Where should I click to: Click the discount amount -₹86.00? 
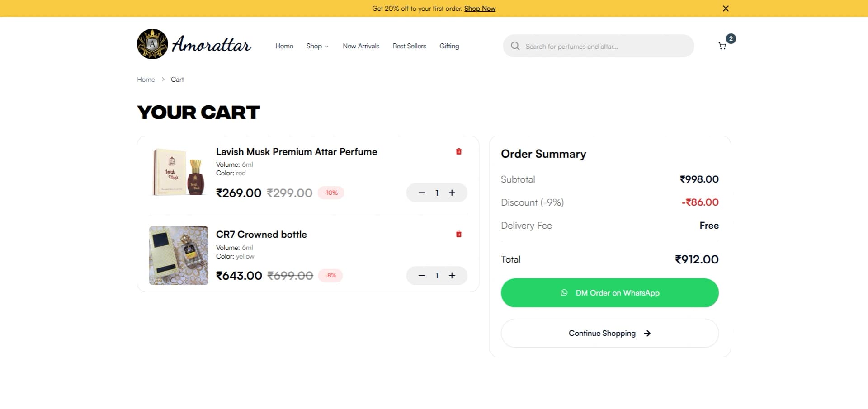pos(700,202)
